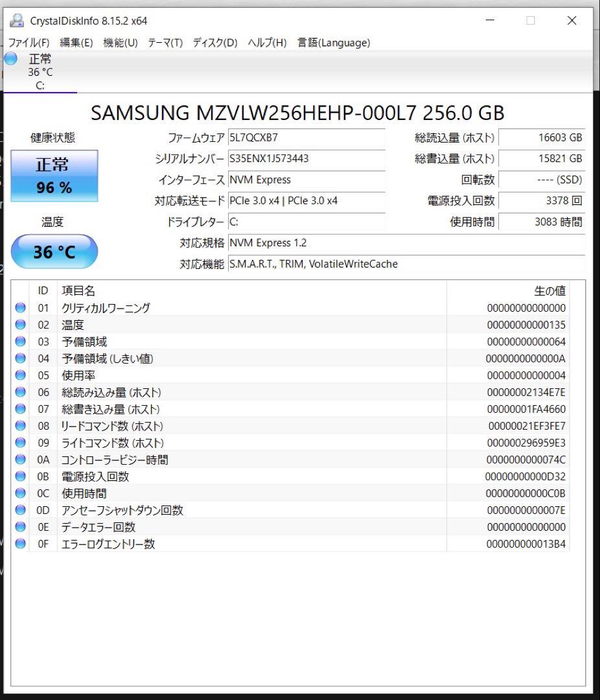600x700 pixels.
Task: Click the features field S.M.A.R.T., TRIM
Action: tap(406, 264)
